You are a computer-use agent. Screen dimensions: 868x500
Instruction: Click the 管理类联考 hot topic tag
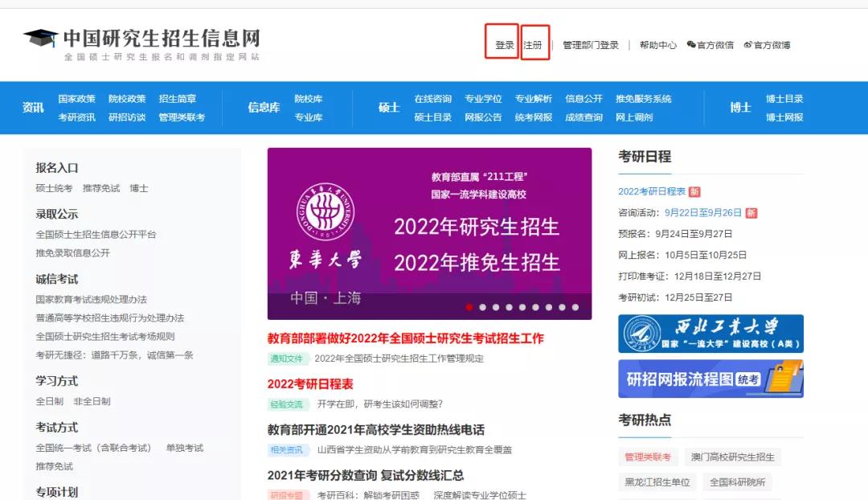[648, 457]
